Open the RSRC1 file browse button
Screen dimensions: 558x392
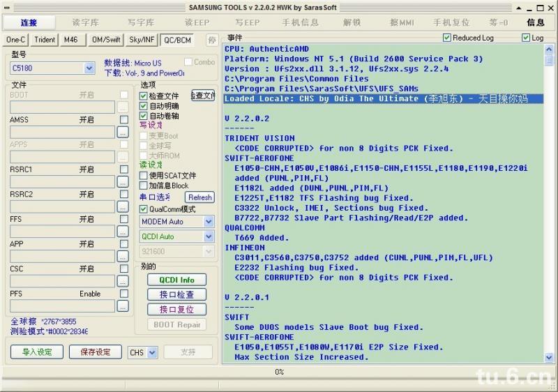point(123,181)
